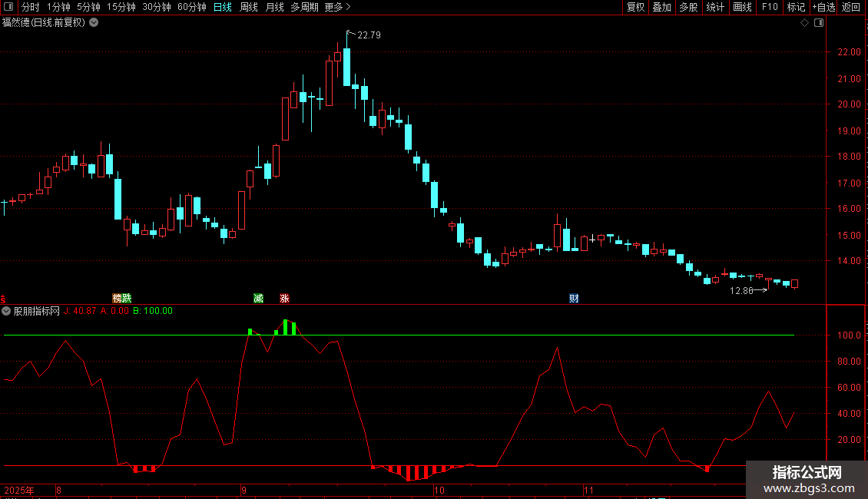The height and width of the screenshot is (499, 868).
Task: Click the red $ marker at chart left
Action: click(x=3, y=299)
